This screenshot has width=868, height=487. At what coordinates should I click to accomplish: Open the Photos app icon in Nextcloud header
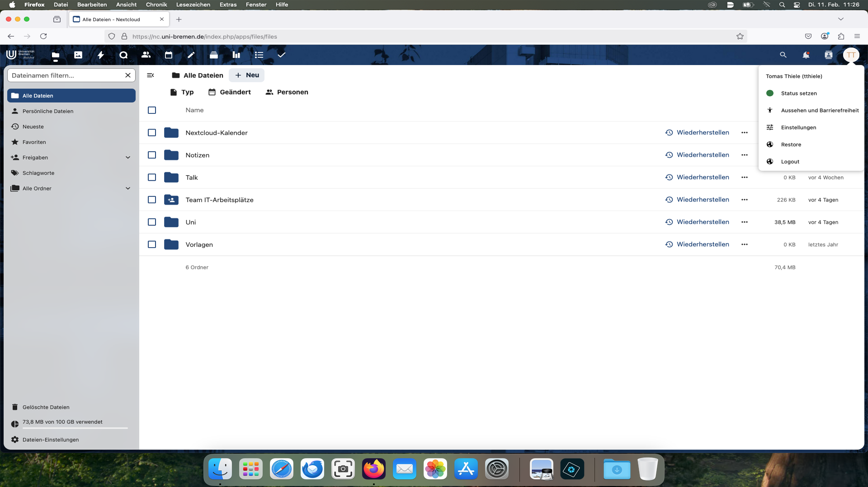tap(78, 55)
